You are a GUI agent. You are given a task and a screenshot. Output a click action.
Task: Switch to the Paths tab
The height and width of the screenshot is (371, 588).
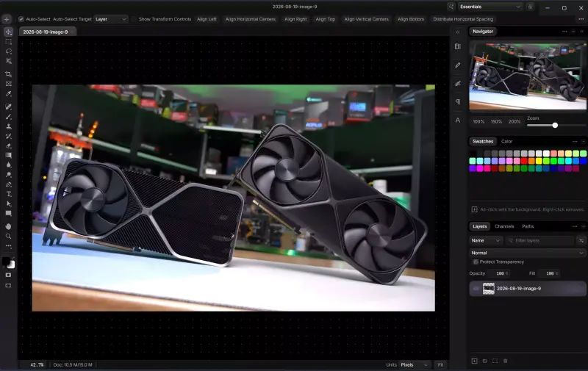pyautogui.click(x=528, y=226)
